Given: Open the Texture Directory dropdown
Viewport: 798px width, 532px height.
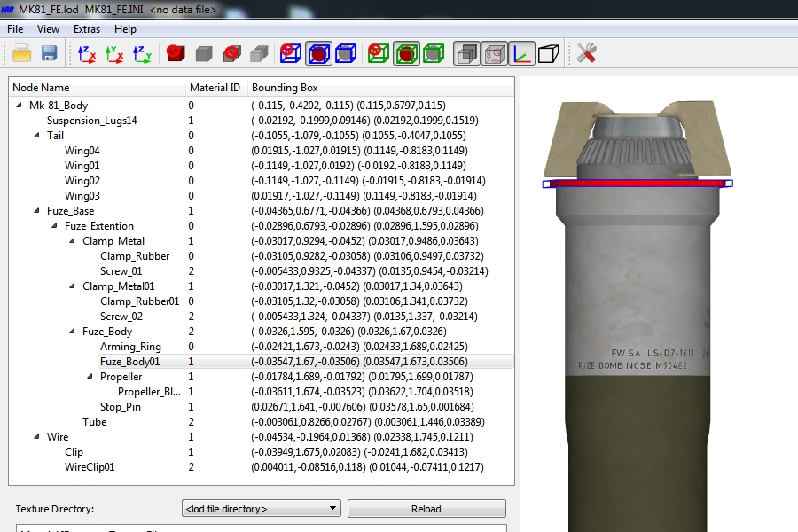Looking at the screenshot, I should 261,509.
